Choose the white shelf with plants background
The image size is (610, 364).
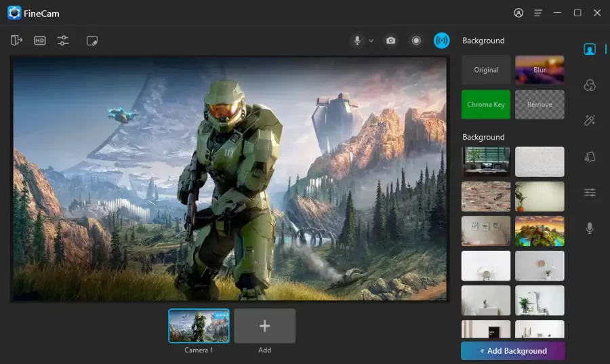click(x=540, y=300)
